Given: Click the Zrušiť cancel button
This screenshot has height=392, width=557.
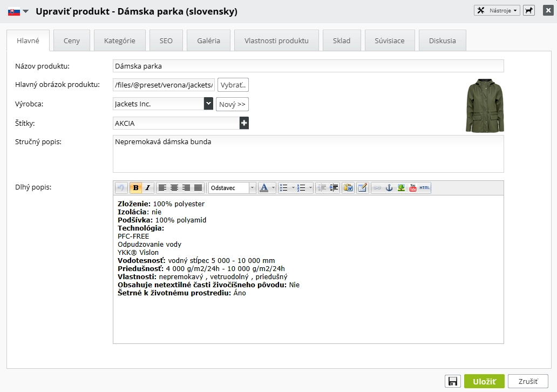Looking at the screenshot, I should point(528,381).
